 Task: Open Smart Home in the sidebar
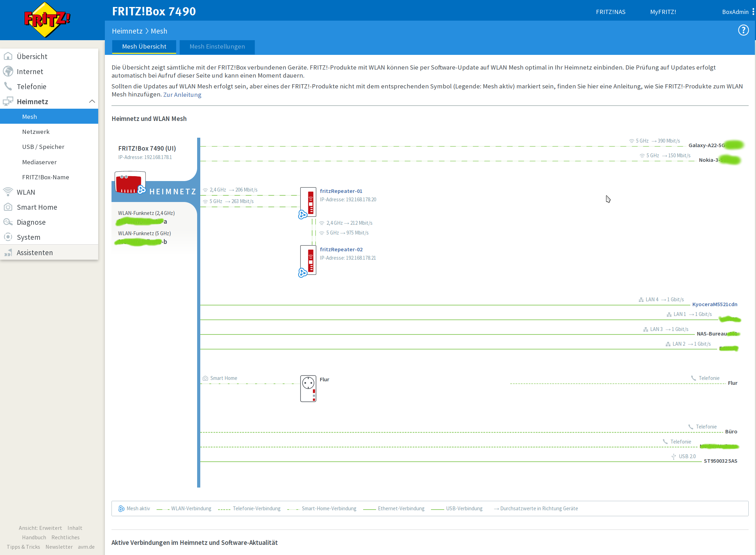[37, 207]
